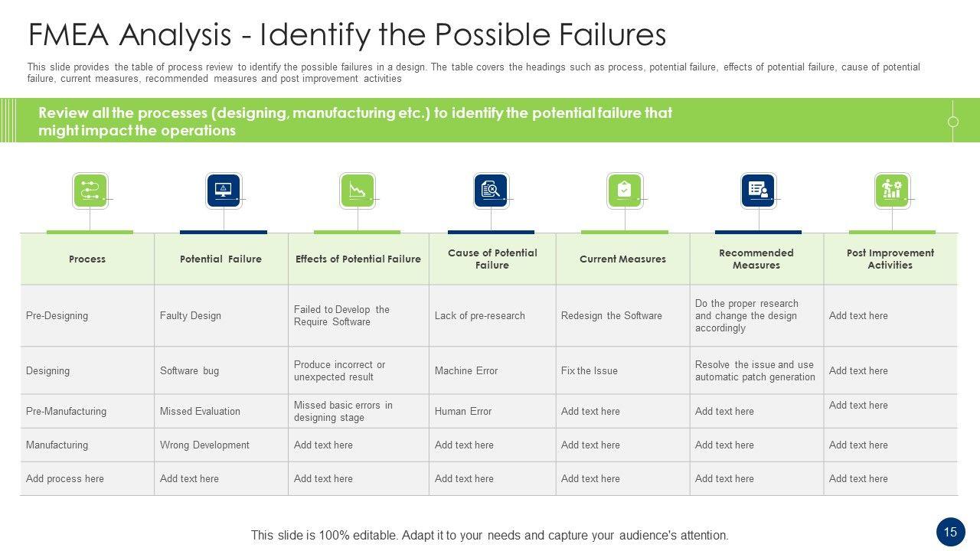Click the Cause of Potential Failure header
The image size is (980, 551).
[x=492, y=259]
